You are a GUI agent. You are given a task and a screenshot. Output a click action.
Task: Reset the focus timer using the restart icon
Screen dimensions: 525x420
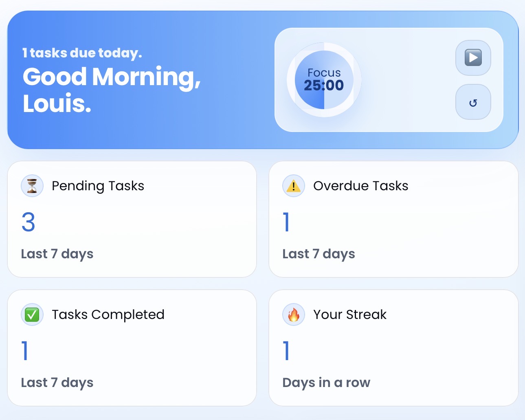point(473,102)
